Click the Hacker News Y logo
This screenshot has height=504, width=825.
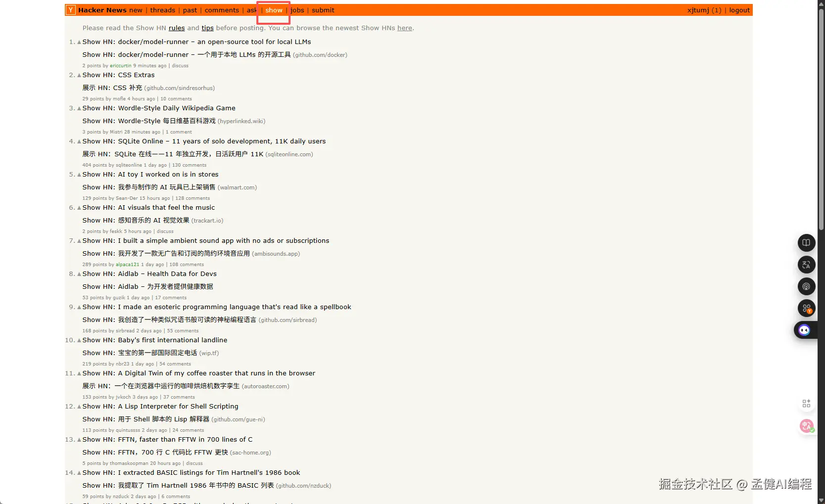71,10
